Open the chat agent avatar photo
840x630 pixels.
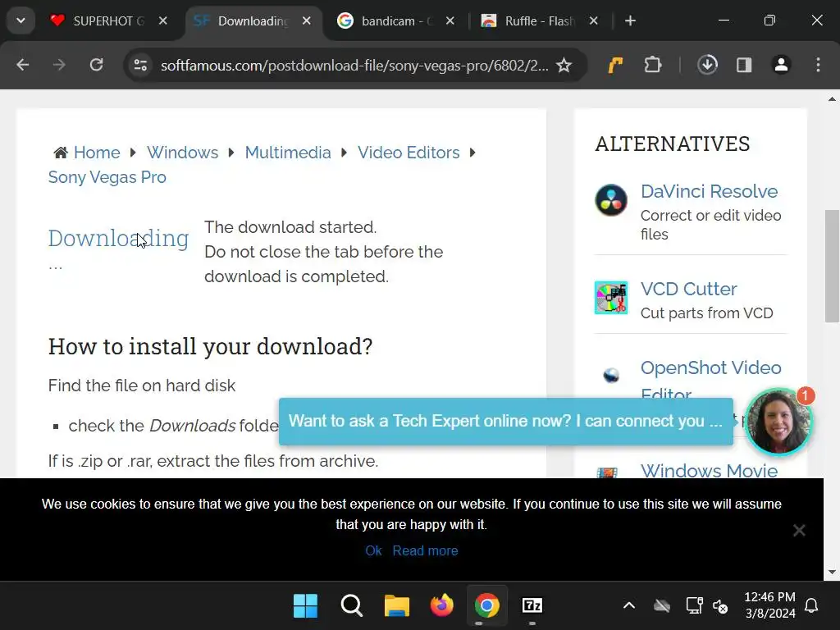click(778, 422)
